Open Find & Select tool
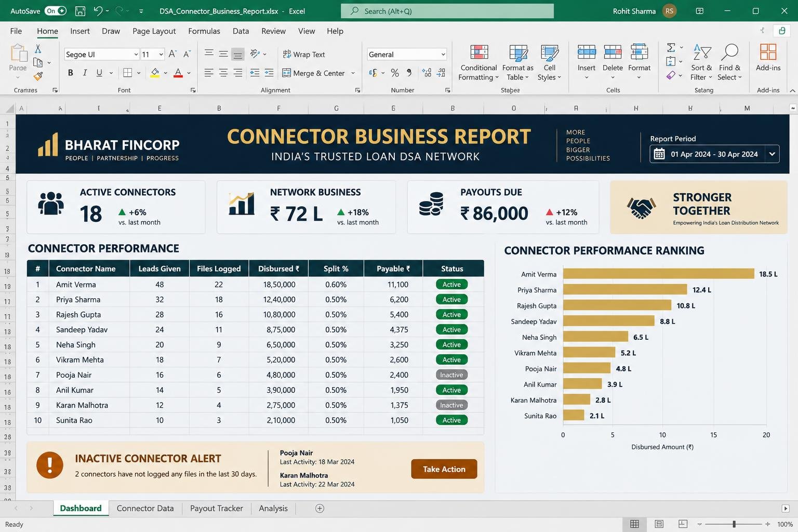Viewport: 798px width, 532px height. click(x=729, y=62)
